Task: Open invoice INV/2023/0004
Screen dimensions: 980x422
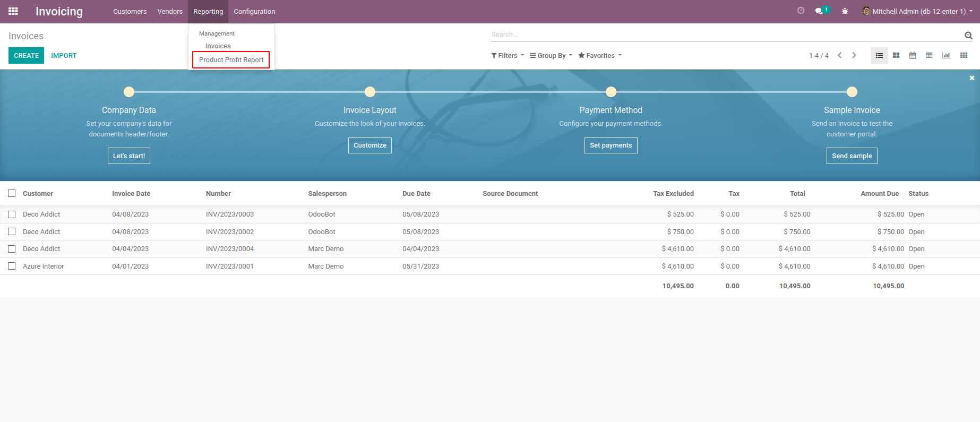Action: 230,249
